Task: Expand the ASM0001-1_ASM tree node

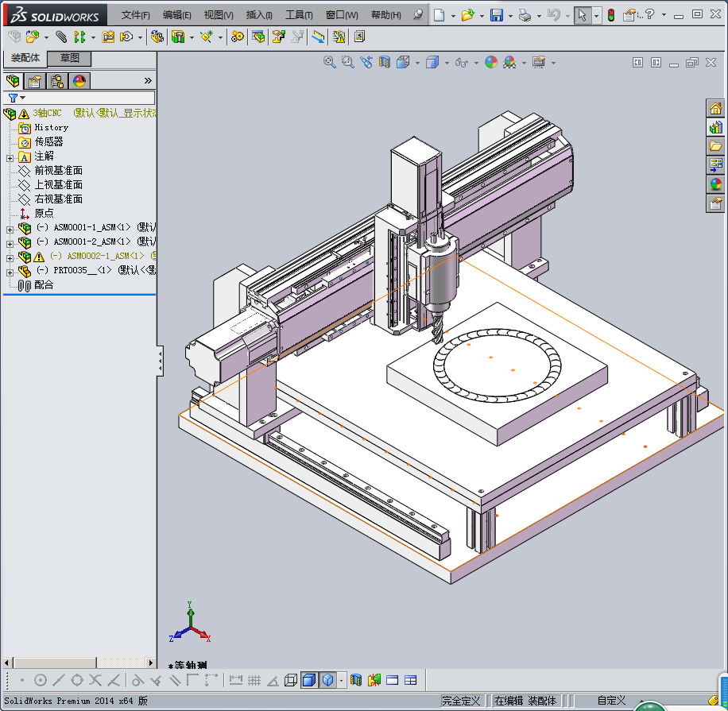Action: (x=10, y=228)
